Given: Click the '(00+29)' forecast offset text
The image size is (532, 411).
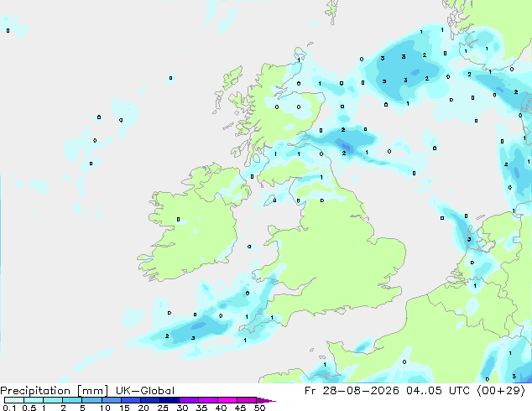Looking at the screenshot, I should coord(501,391).
